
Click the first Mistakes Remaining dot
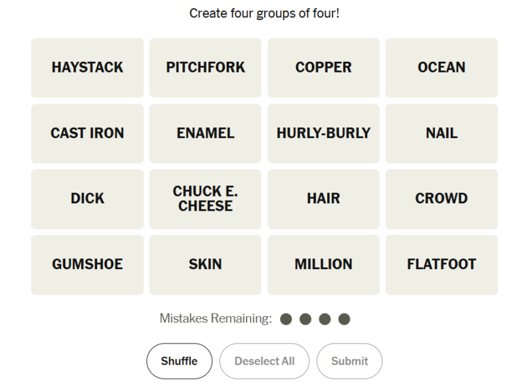tap(287, 320)
